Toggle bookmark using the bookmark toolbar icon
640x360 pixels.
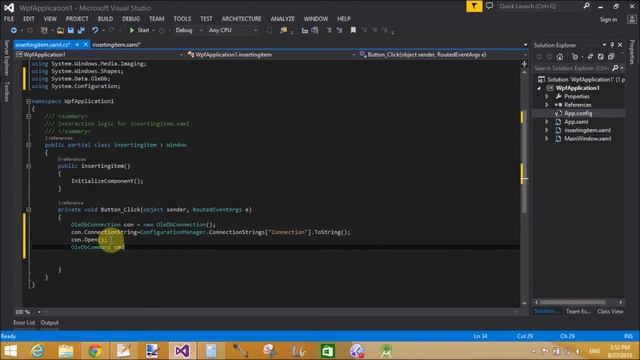click(353, 30)
